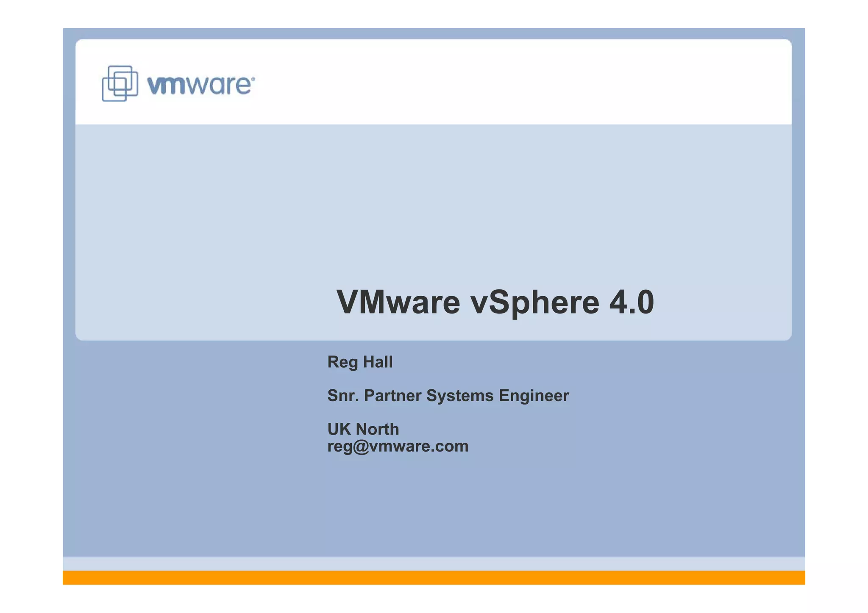Click the word 'VMware' in the slide title
This screenshot has width=868, height=613.
398,302
